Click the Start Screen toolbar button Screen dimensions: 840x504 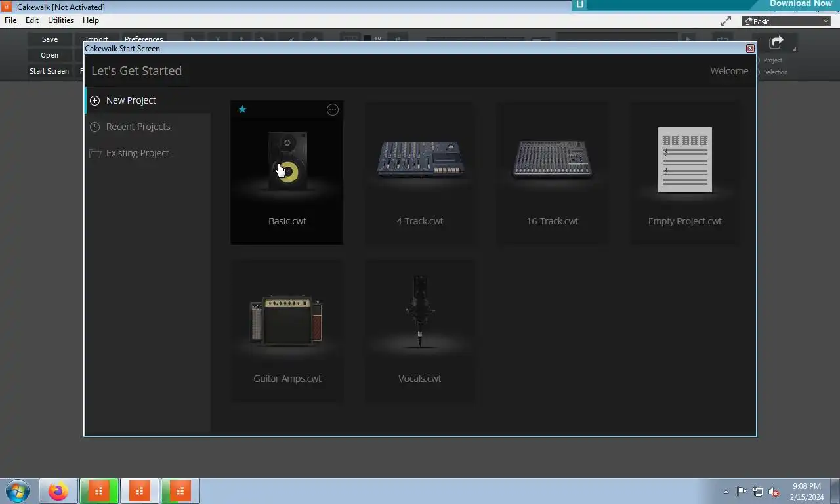click(49, 71)
